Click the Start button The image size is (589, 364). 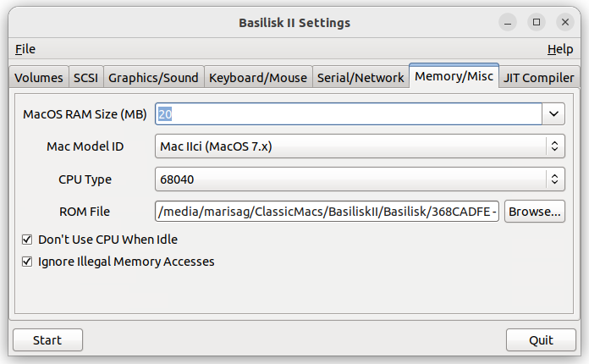pos(47,340)
